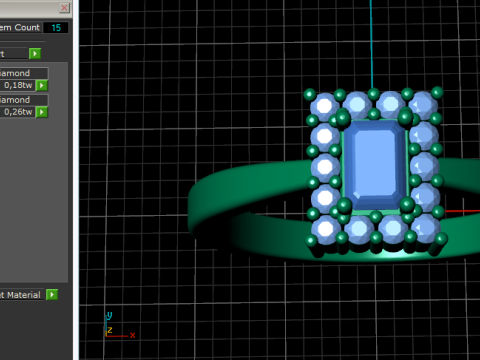Screen dimensions: 480x360
Task: Click the Gem Count label
Action: click(20, 28)
